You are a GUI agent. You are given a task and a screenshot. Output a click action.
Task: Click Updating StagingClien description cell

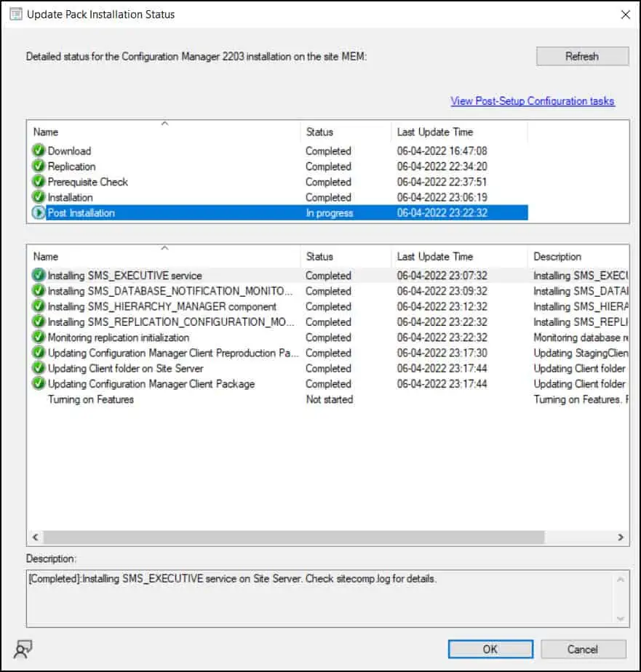pos(581,353)
